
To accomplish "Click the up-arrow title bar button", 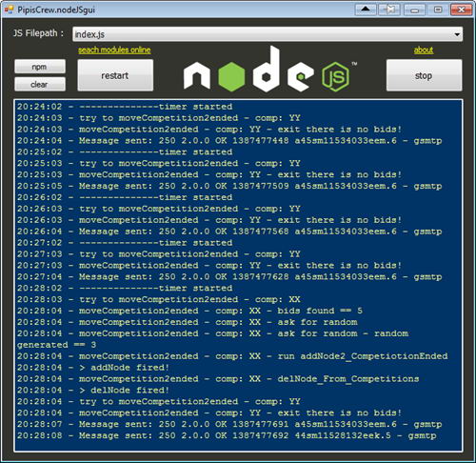I will (x=366, y=10).
